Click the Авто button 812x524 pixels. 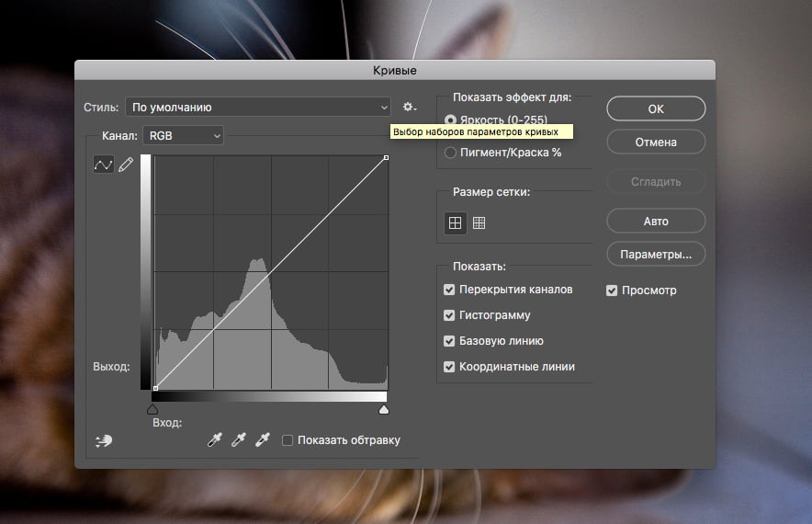(x=656, y=222)
